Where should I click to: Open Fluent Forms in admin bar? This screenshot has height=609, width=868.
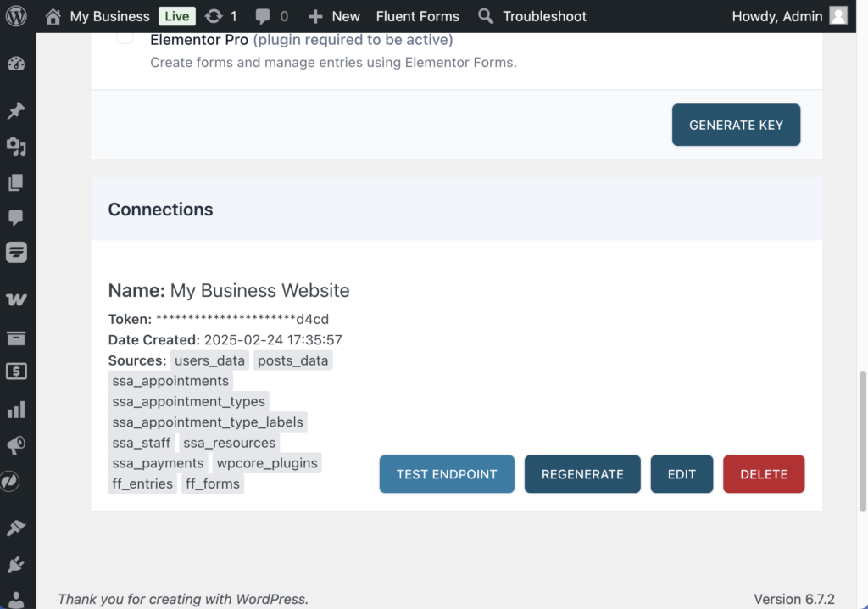(x=417, y=16)
